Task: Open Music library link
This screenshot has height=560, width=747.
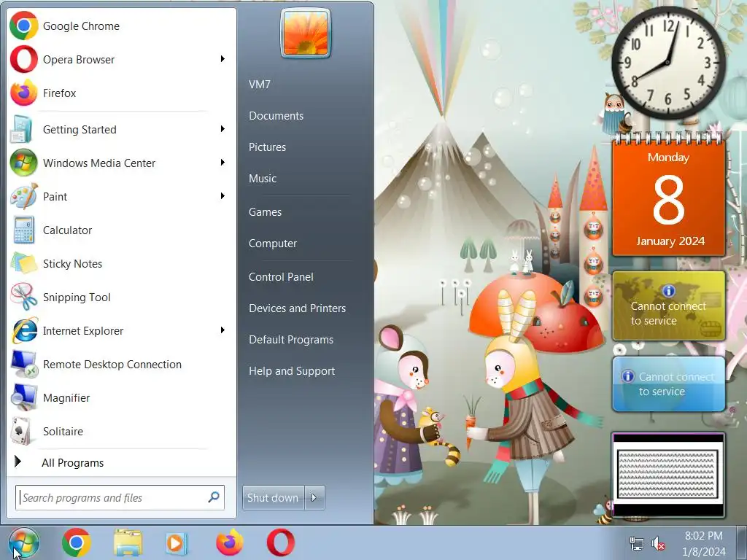Action: pos(263,179)
